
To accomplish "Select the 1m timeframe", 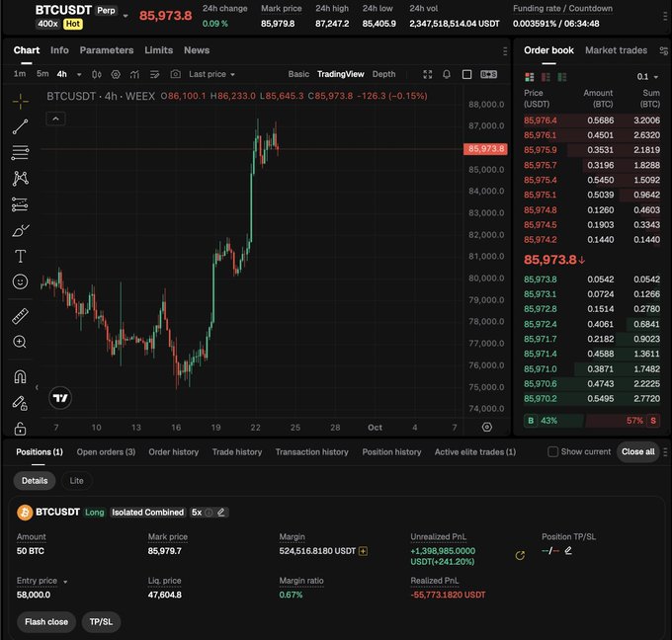I will pos(20,74).
